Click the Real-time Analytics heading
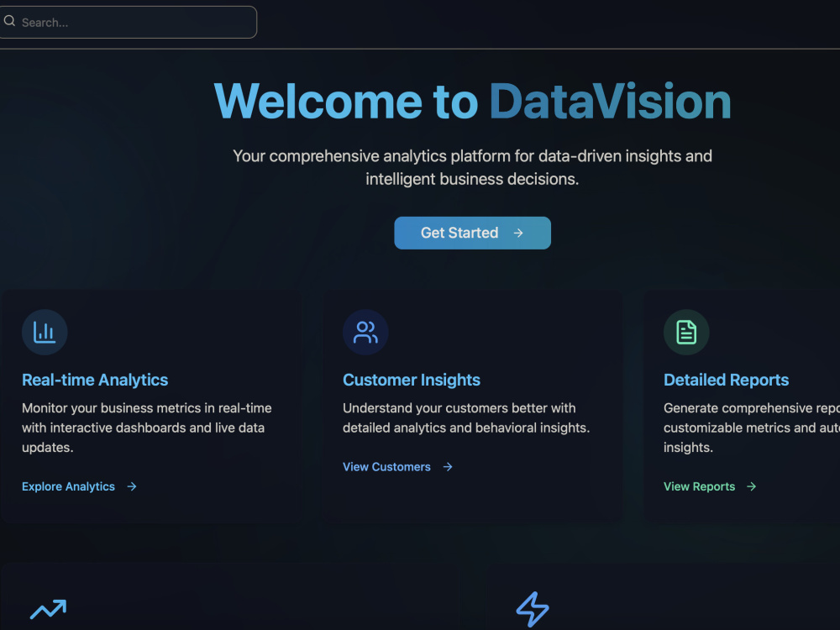 (95, 380)
